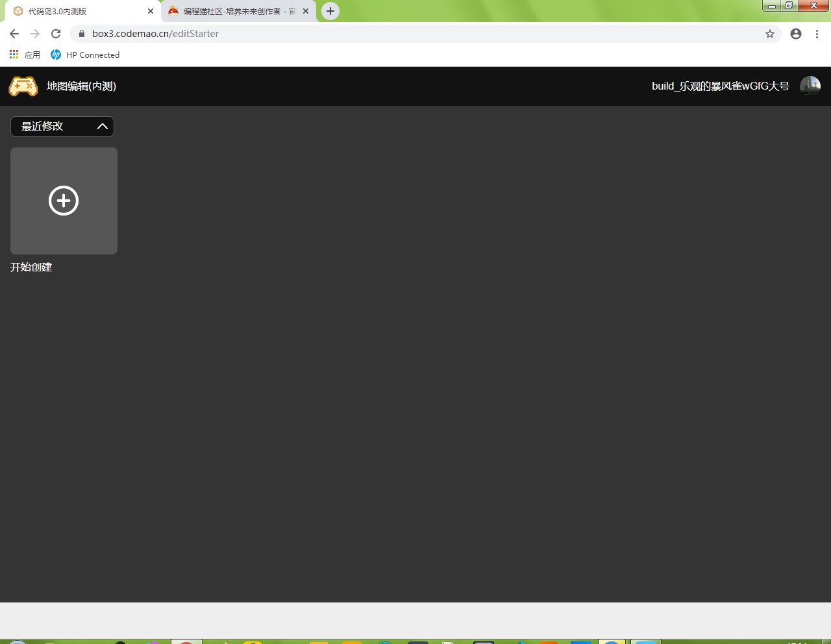Screen dimensions: 831x644
Task: Close the 编程猫社区 tab
Action: pos(306,11)
